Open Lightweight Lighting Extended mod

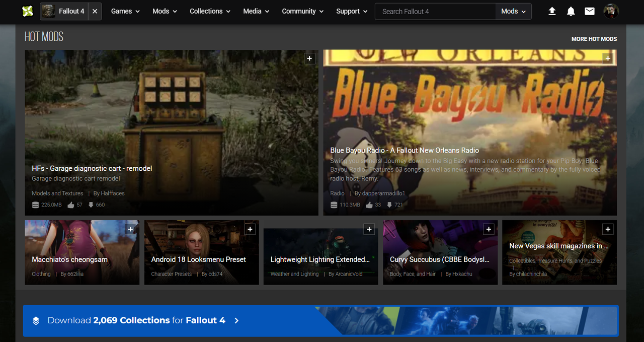320,259
